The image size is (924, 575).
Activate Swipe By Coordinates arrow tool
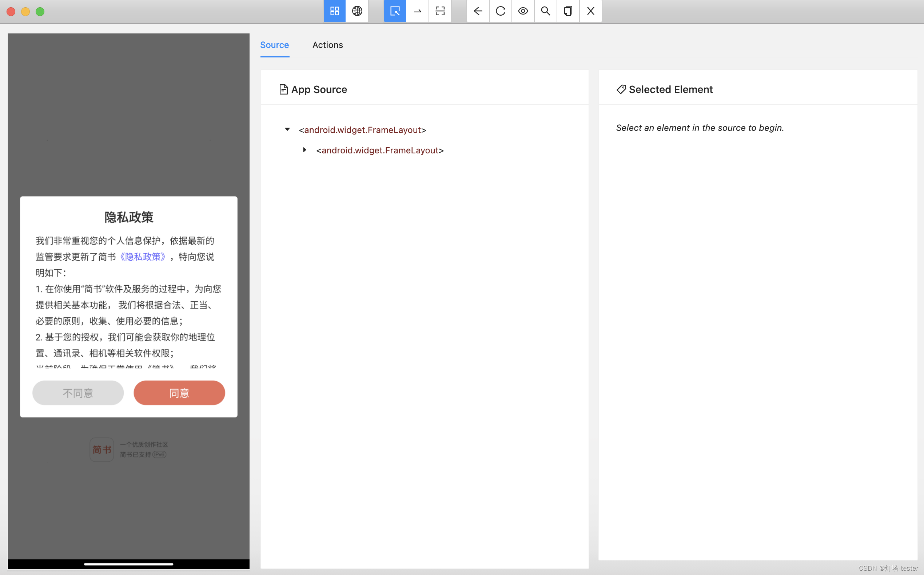(417, 11)
